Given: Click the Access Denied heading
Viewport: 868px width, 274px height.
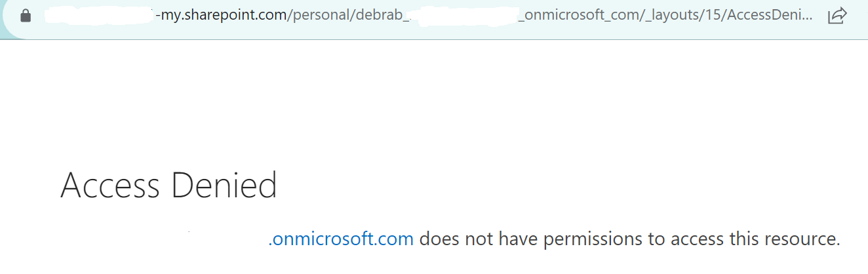Looking at the screenshot, I should [x=168, y=186].
